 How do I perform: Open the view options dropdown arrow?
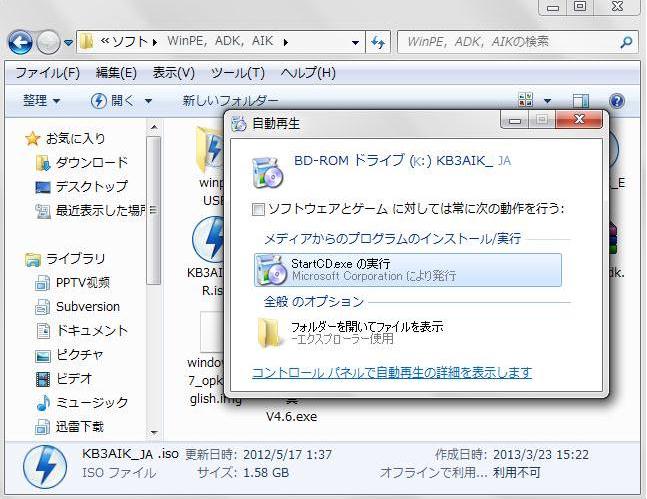point(547,101)
